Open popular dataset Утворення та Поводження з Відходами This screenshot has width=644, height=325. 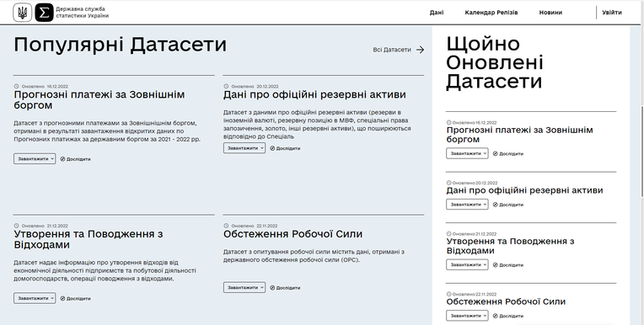(89, 239)
